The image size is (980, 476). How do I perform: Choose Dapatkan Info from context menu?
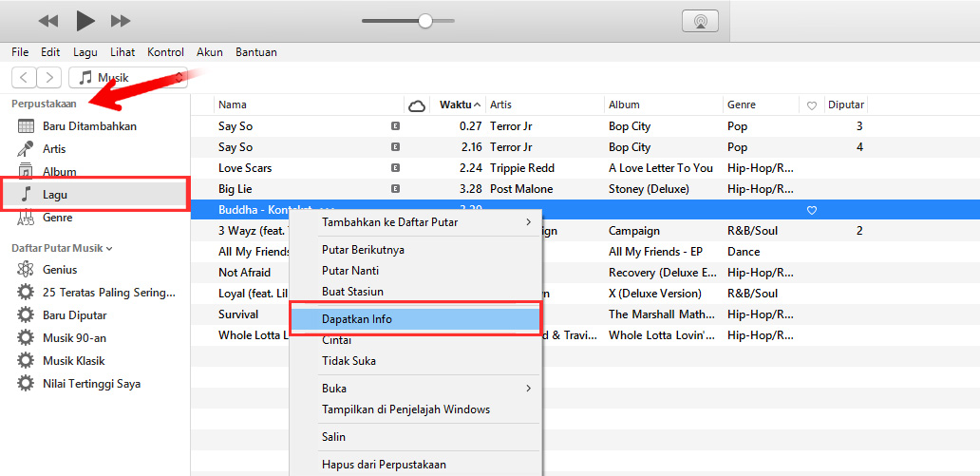click(416, 319)
